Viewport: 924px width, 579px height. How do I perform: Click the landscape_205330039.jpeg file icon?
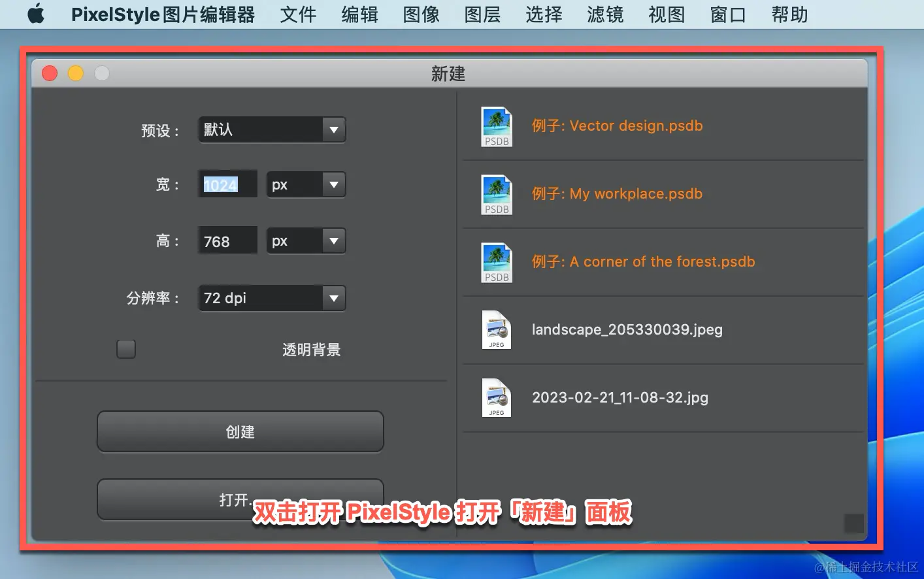[497, 330]
